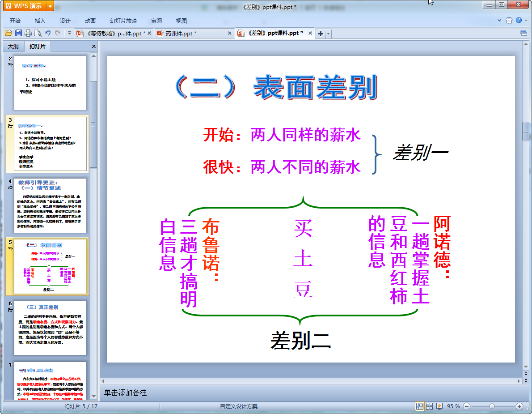This screenshot has height=414, width=532.
Task: Expand the new document dropdown arrow
Action: 328,34
